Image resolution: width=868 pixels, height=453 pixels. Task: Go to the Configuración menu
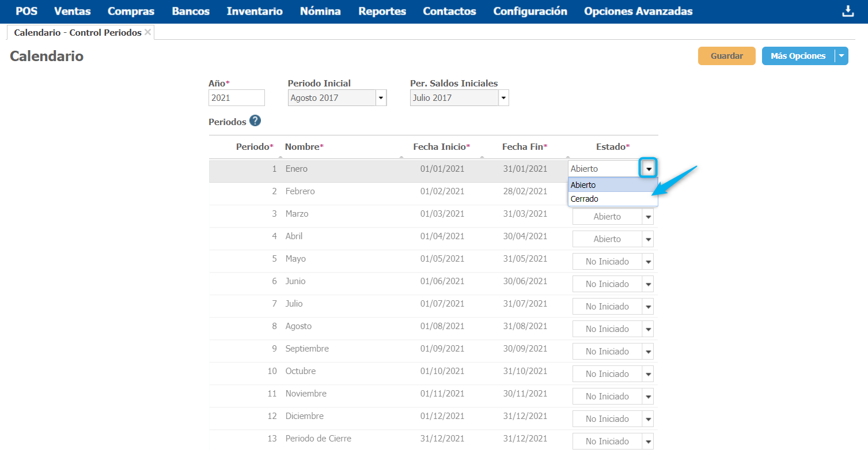point(530,12)
